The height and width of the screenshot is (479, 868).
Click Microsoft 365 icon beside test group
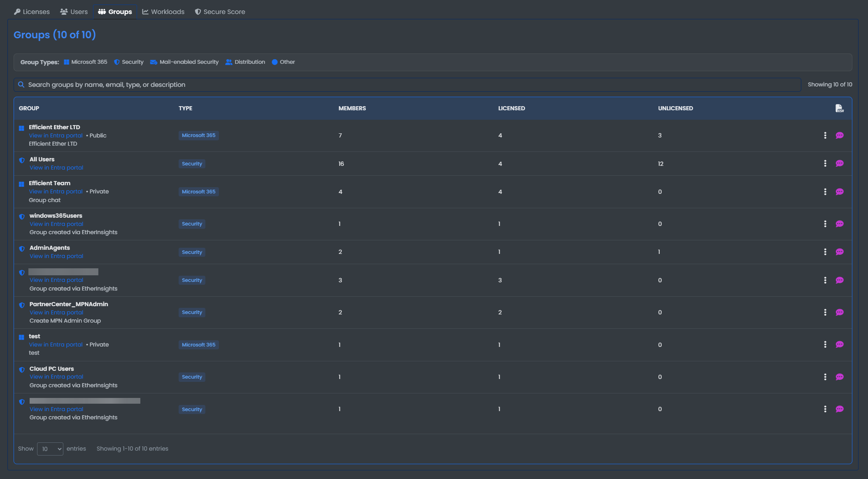click(21, 337)
